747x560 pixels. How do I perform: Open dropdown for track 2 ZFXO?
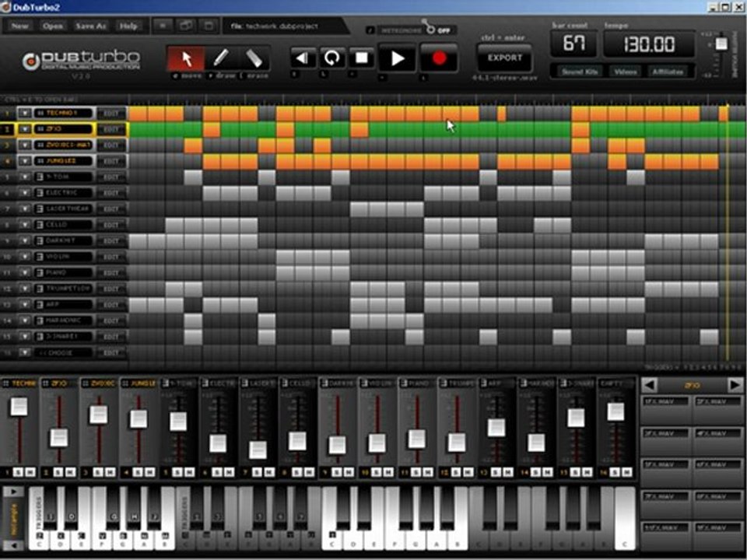coord(24,129)
